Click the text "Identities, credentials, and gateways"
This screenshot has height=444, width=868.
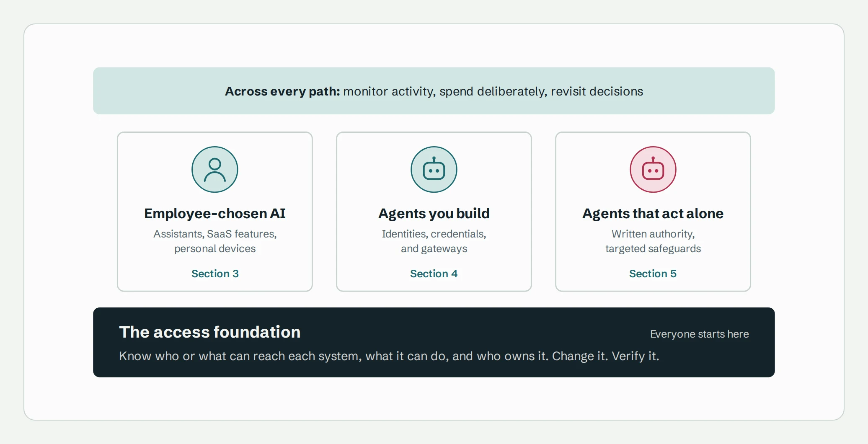tap(434, 241)
